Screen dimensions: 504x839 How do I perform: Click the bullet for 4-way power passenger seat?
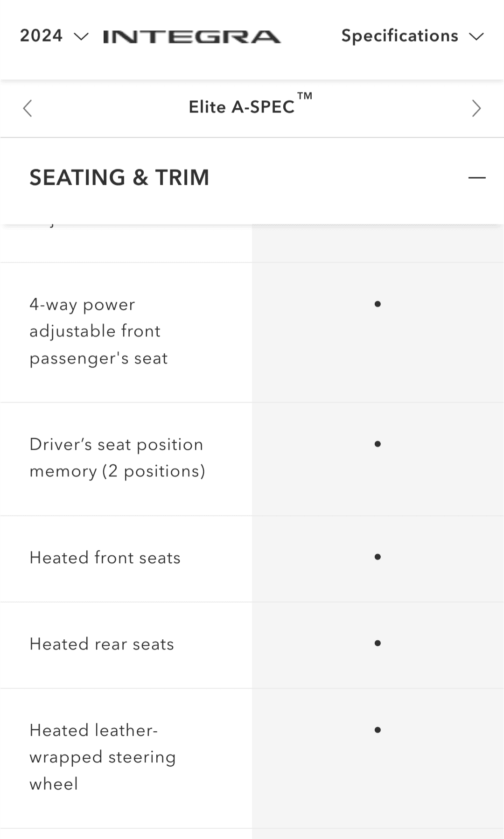click(x=378, y=304)
